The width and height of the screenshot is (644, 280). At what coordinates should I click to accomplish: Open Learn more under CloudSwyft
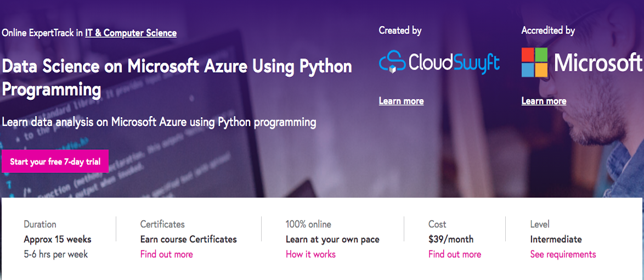pyautogui.click(x=401, y=101)
